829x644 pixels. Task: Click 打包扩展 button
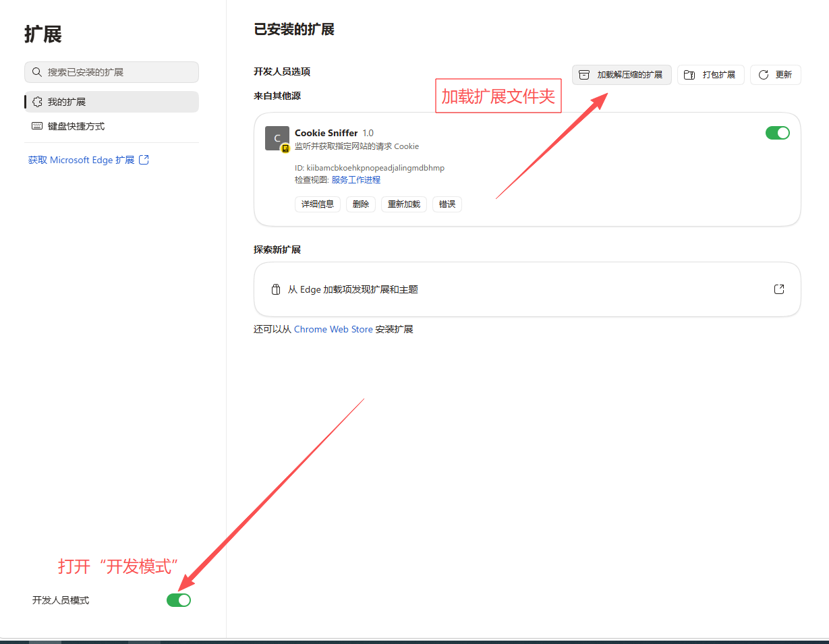711,75
